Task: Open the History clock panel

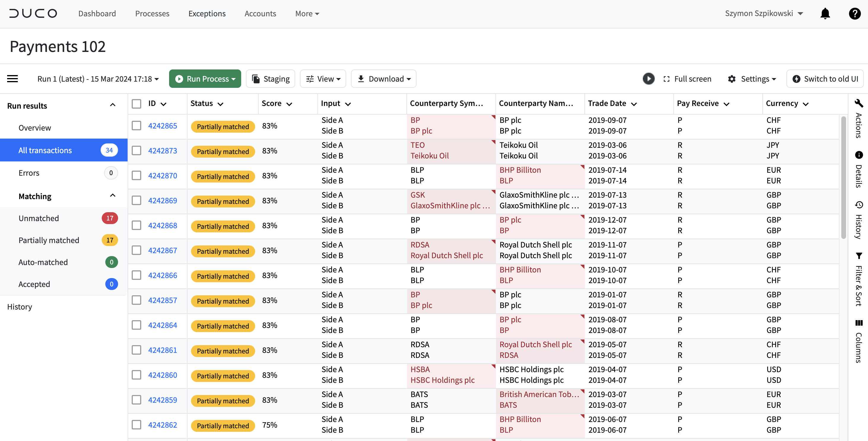Action: coord(859,205)
